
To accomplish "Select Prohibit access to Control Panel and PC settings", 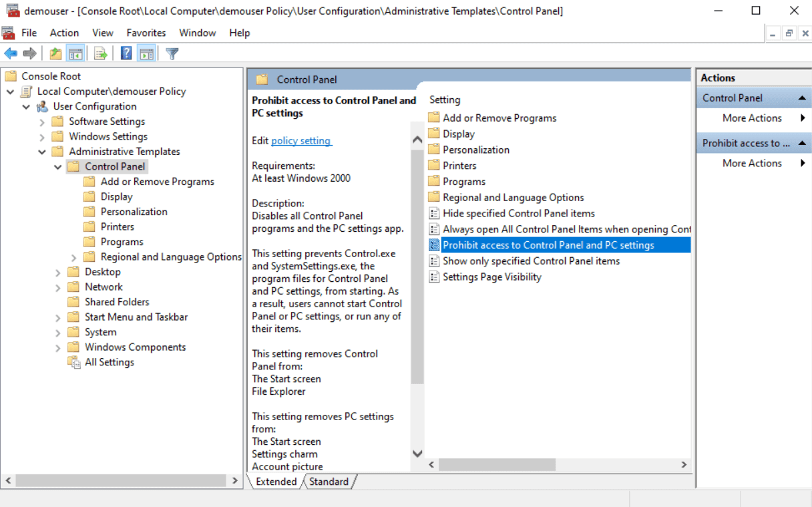I will [558, 245].
